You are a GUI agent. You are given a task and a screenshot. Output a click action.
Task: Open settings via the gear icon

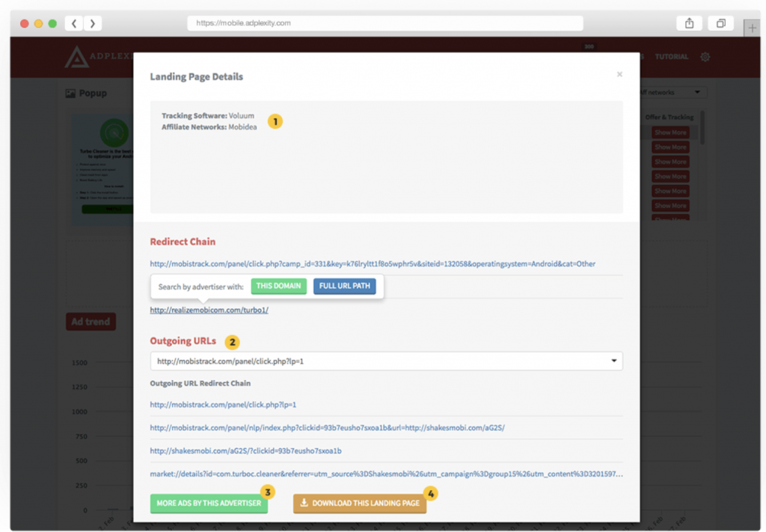point(705,57)
